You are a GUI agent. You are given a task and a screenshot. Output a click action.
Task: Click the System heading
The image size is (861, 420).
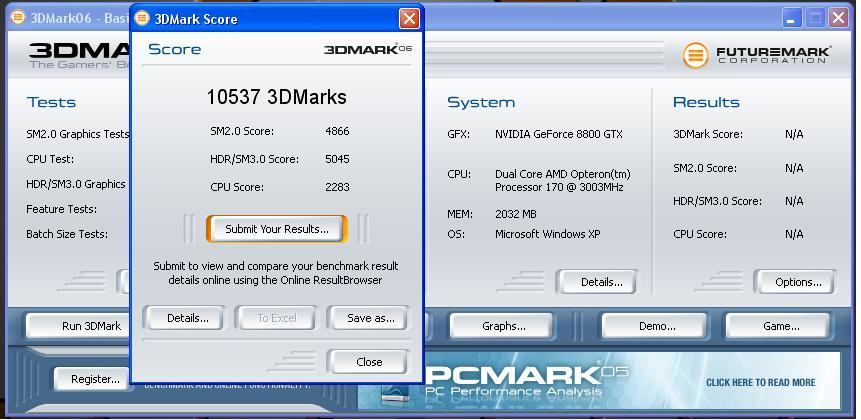point(481,103)
